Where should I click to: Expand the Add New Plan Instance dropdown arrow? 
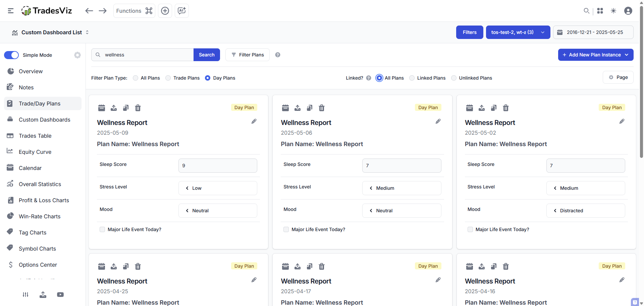627,55
